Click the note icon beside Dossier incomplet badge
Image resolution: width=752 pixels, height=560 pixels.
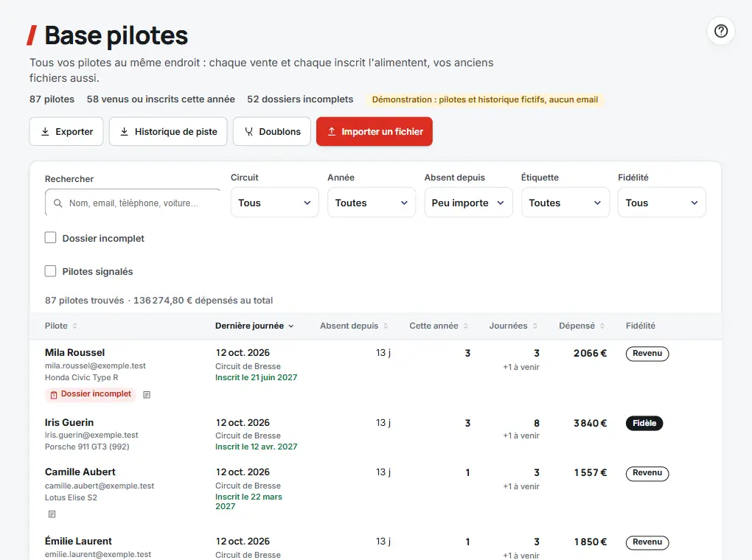147,395
